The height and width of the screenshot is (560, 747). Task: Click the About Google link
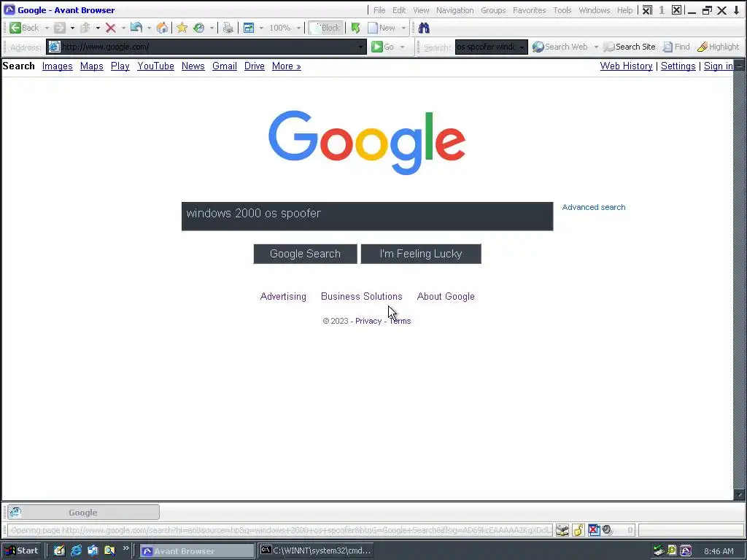[x=446, y=296]
